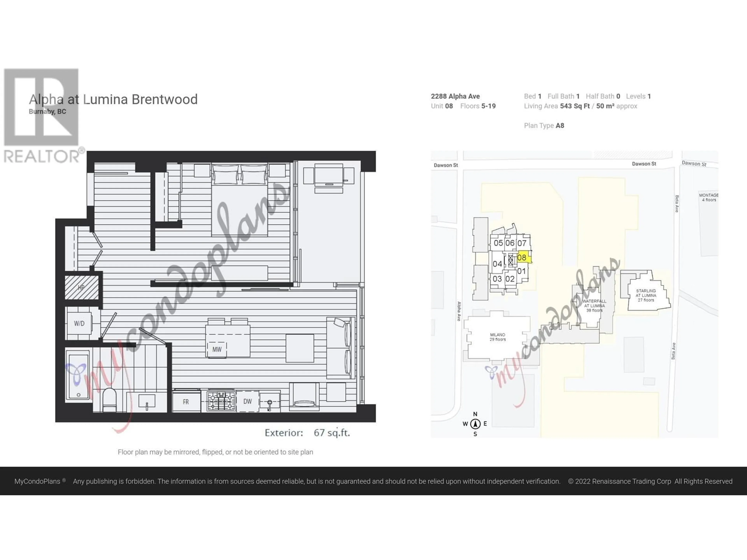Screen dimensions: 747x560
Task: Click the bathtub symbol in bathroom
Action: (x=78, y=375)
